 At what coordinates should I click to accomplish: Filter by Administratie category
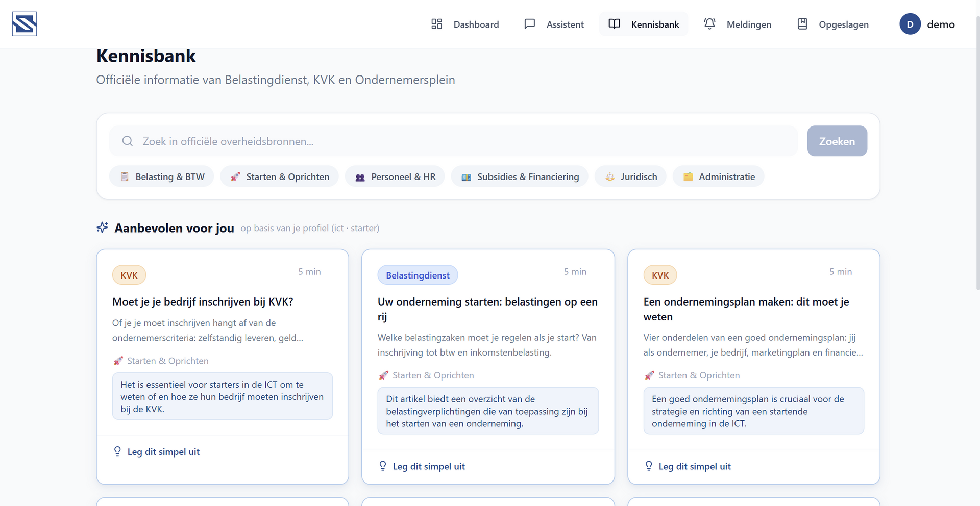(x=719, y=176)
